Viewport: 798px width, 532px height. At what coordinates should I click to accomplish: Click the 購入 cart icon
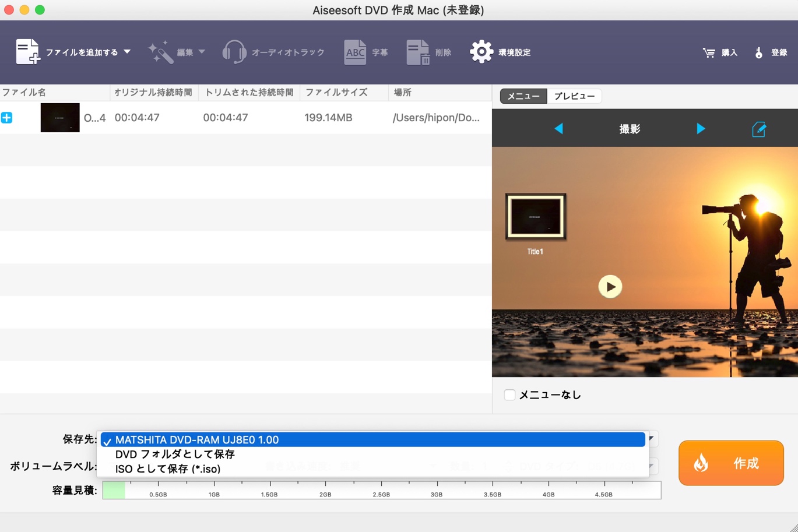click(x=709, y=52)
